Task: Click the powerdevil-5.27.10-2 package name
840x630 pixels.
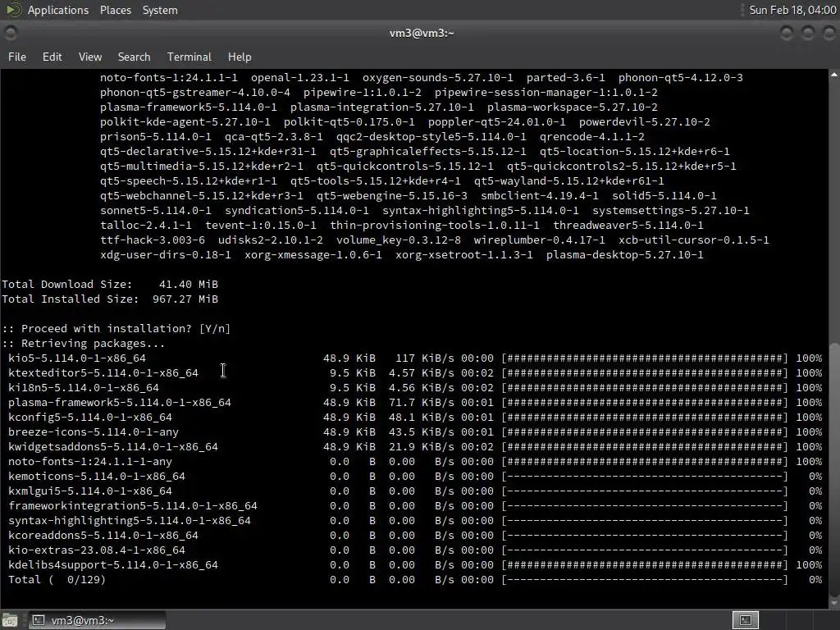Action: pos(645,121)
